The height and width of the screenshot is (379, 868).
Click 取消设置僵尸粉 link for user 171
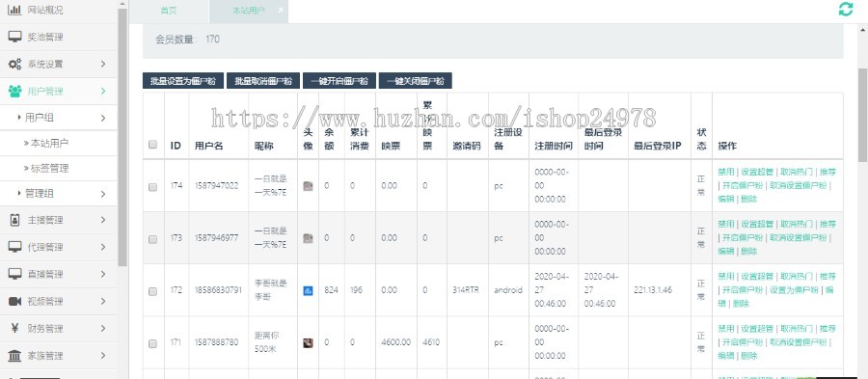point(798,342)
